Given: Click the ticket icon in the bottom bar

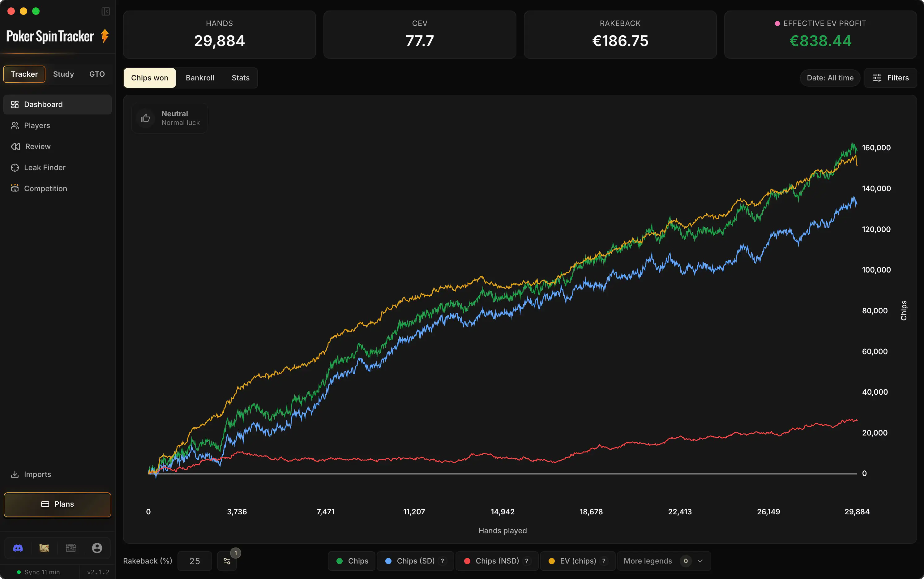Looking at the screenshot, I should coord(71,548).
